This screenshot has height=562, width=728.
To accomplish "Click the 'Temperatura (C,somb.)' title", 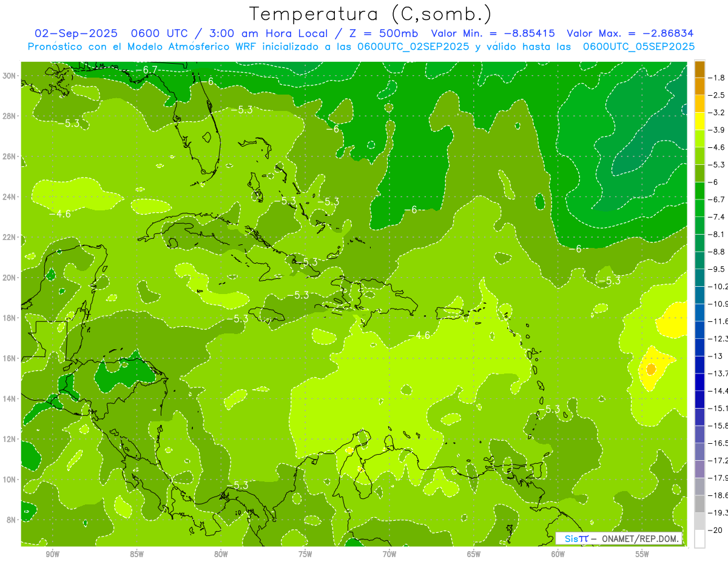I will click(x=370, y=14).
